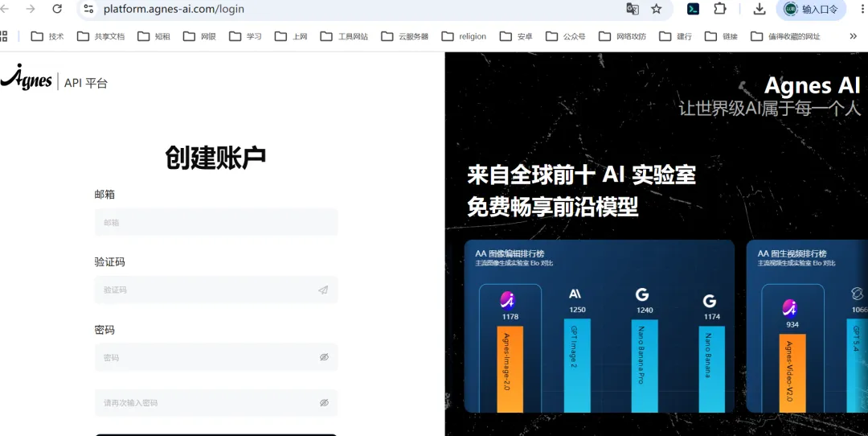Open the 公众号 bookmark folder
Screen dimensions: 868x436
(566, 36)
